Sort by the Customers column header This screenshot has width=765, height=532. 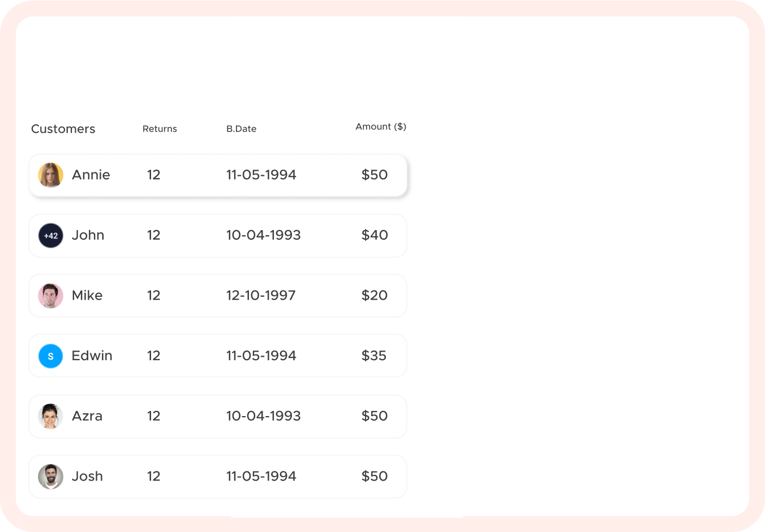pyautogui.click(x=63, y=129)
